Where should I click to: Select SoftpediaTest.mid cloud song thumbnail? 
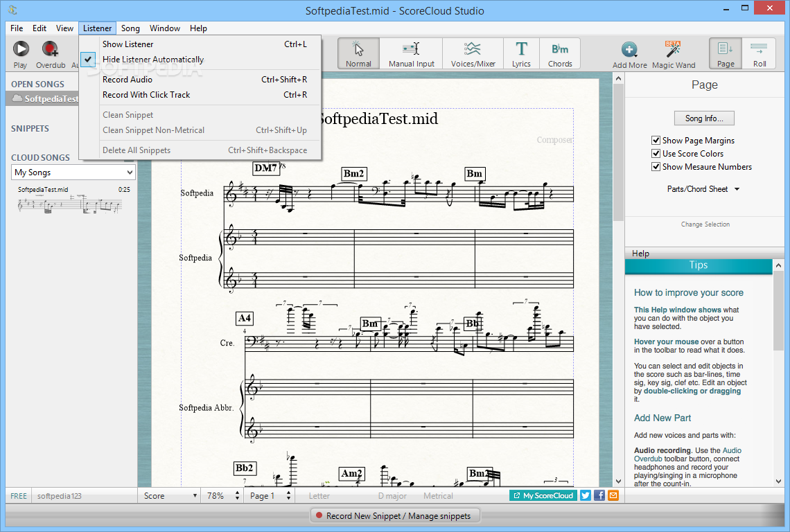pos(69,206)
